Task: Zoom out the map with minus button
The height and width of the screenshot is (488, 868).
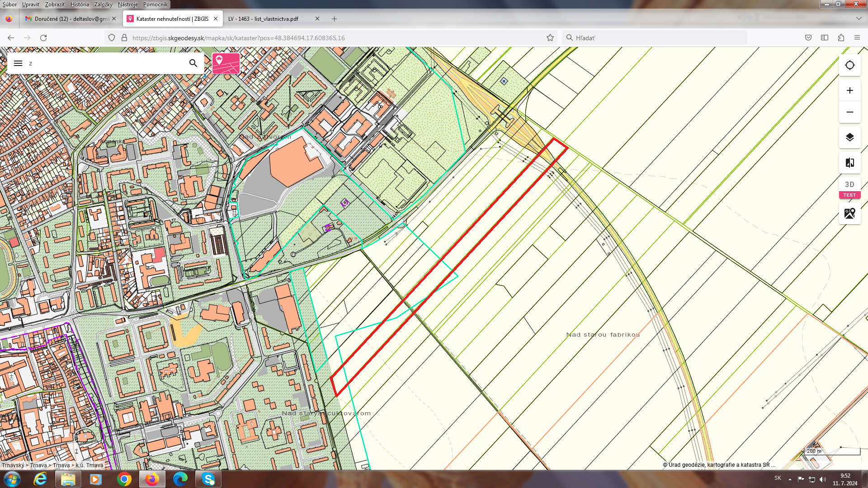Action: (x=849, y=112)
